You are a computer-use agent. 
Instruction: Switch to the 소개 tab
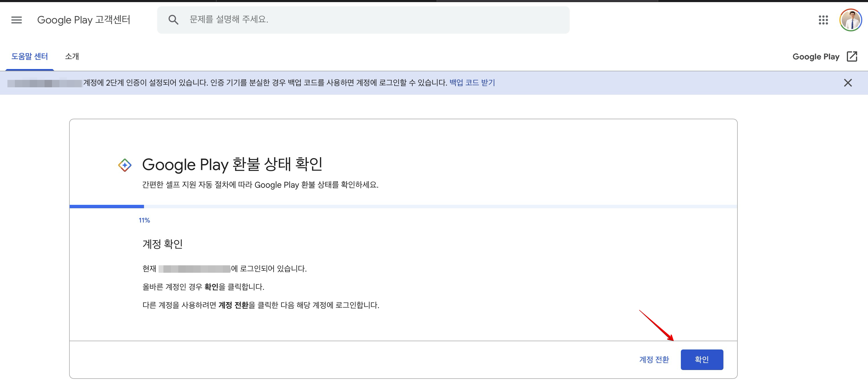click(x=72, y=56)
